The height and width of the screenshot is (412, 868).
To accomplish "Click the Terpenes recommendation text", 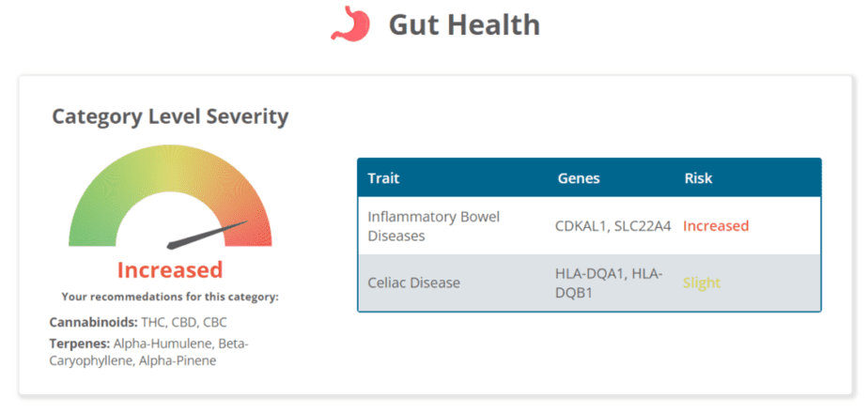I will tap(149, 352).
